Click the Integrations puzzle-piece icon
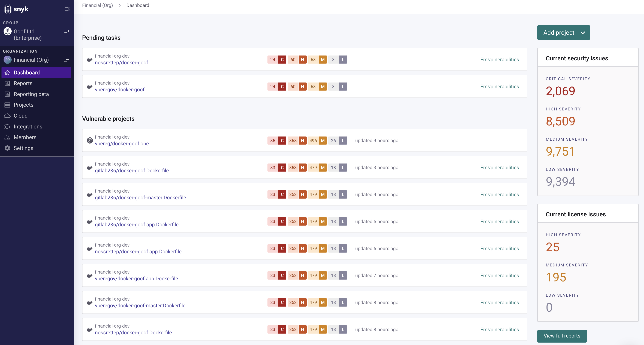This screenshot has width=644, height=345. click(x=7, y=127)
